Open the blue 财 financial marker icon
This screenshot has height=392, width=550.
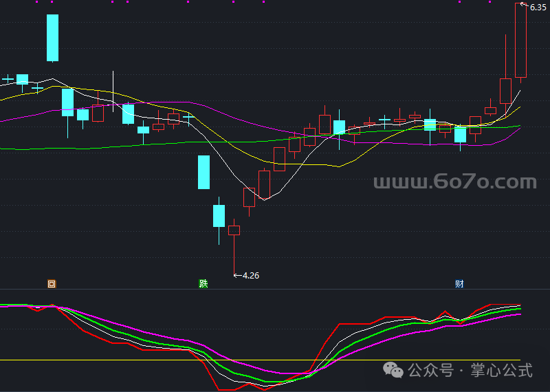[x=459, y=283]
